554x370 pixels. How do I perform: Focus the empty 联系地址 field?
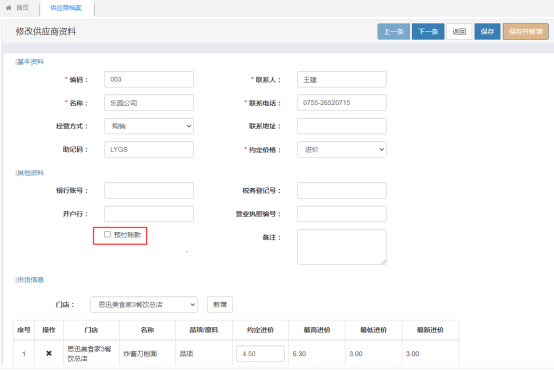[x=342, y=126]
